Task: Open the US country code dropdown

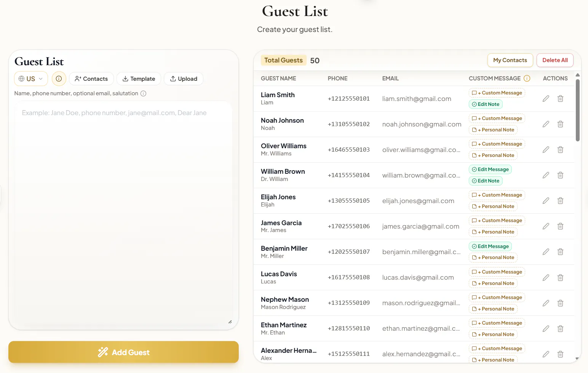Action: point(31,78)
